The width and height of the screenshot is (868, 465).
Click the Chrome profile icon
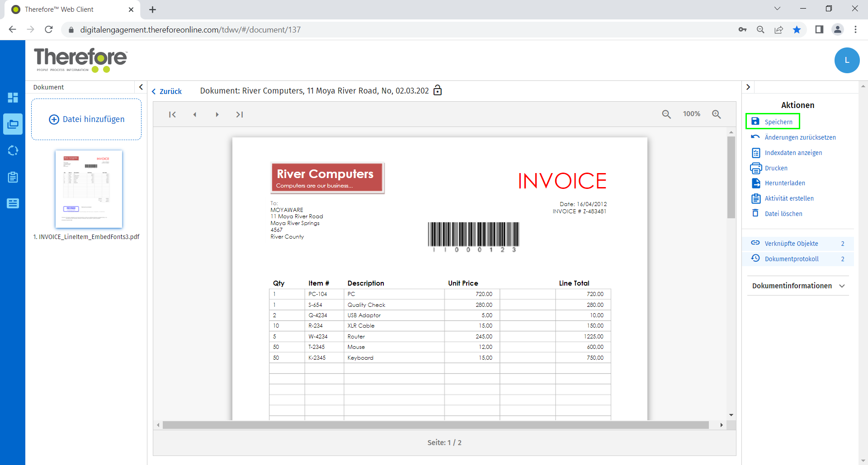click(837, 30)
